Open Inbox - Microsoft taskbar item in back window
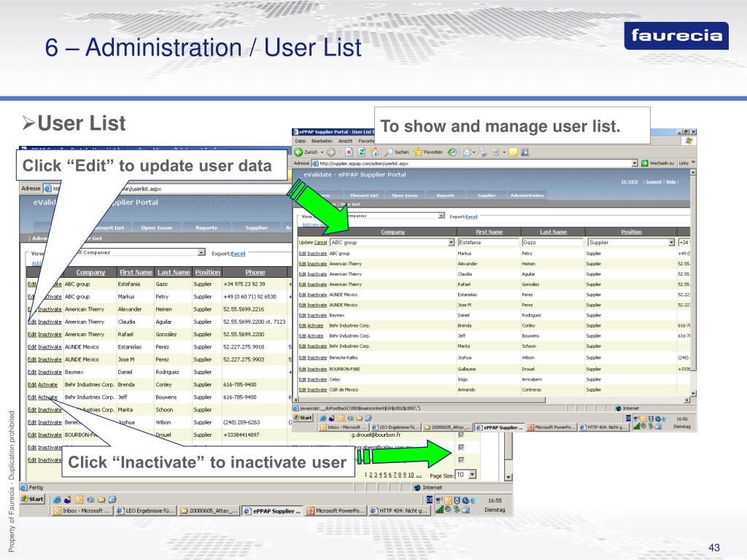Image resolution: width=747 pixels, height=560 pixels. click(x=82, y=510)
